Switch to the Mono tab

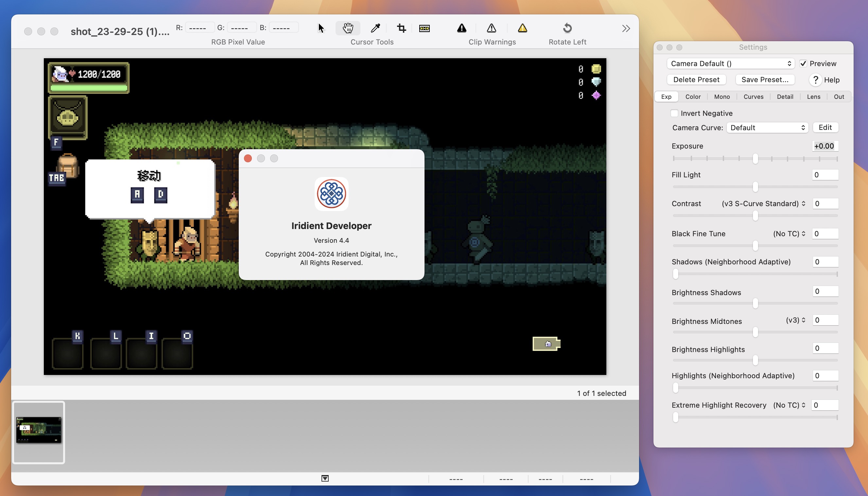721,97
